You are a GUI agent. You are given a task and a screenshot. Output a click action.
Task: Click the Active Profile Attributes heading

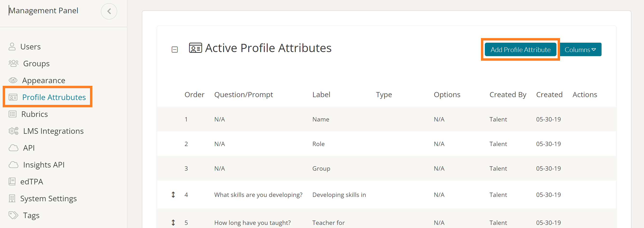tap(268, 48)
